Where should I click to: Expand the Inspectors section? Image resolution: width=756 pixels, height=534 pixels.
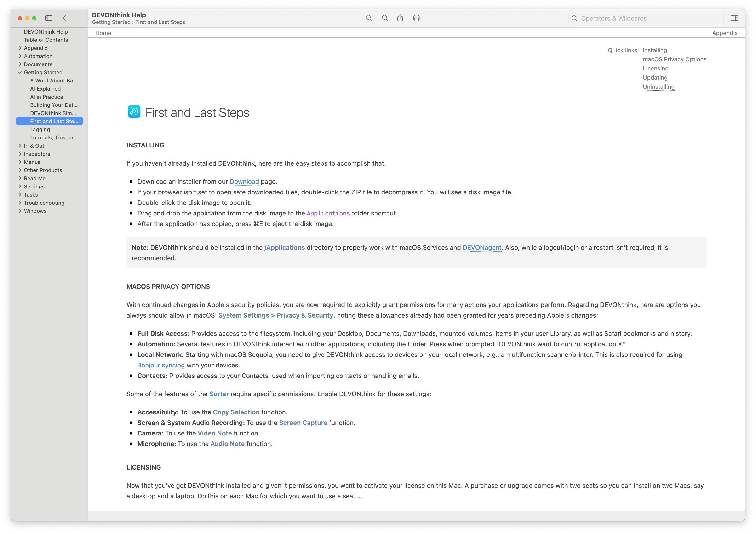[20, 154]
